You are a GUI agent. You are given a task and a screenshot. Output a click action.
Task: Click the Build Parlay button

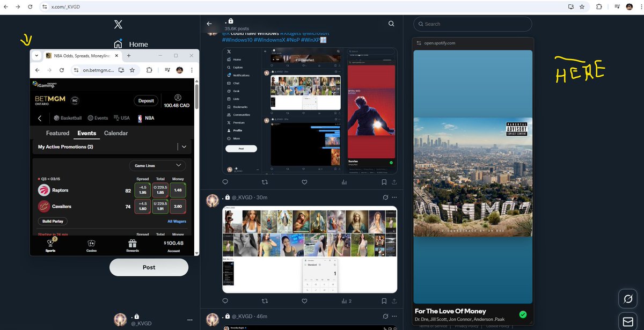click(53, 221)
